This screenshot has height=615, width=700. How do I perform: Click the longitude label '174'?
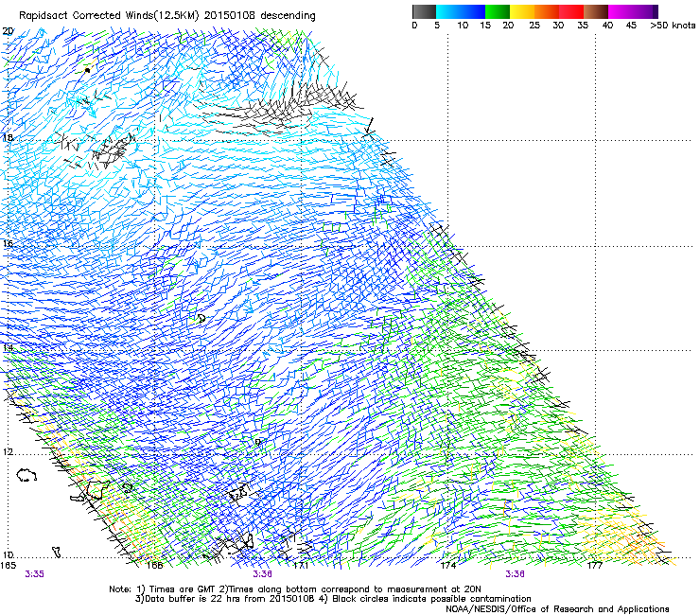coord(448,566)
